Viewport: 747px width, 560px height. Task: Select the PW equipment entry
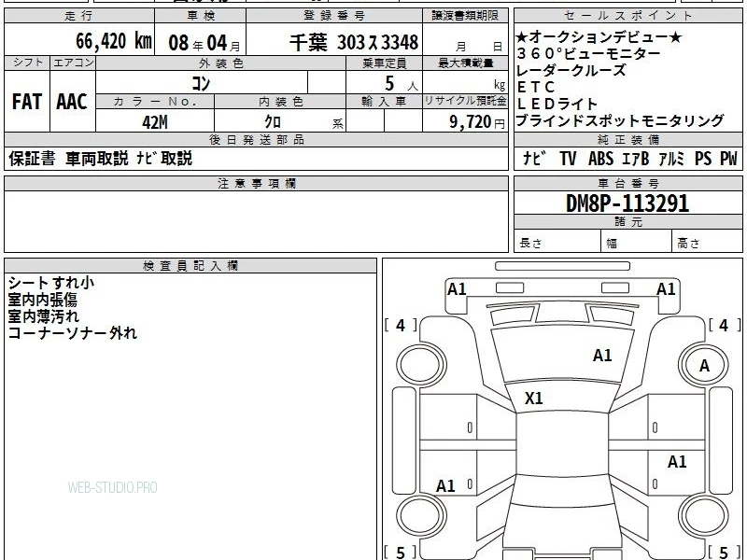pyautogui.click(x=728, y=158)
